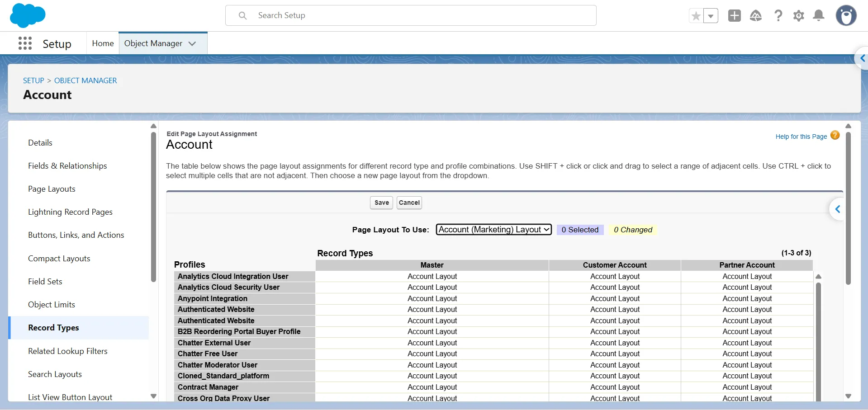Viewport: 868px width, 410px height.
Task: Open Buttons, Links, and Actions in sidebar
Action: click(x=76, y=235)
